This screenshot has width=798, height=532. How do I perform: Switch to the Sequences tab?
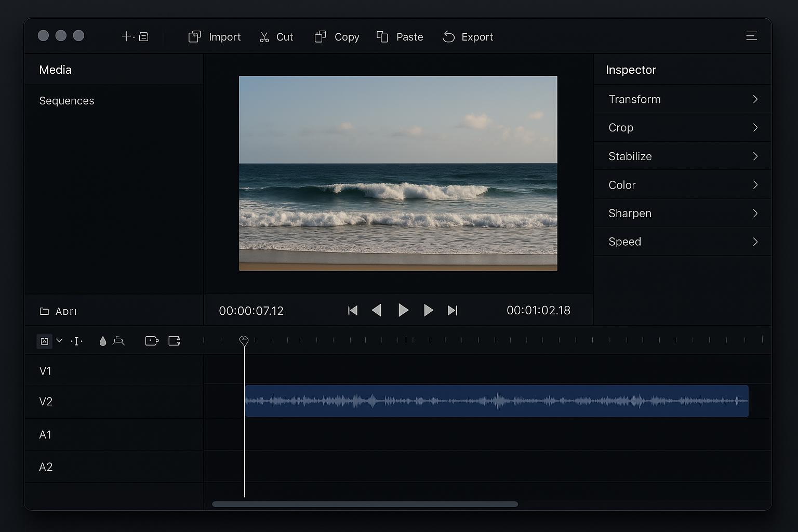[66, 100]
